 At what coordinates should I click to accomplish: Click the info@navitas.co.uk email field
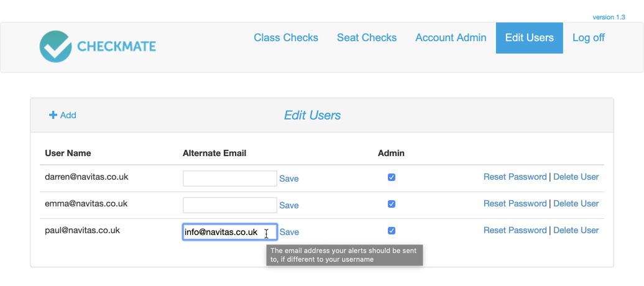(230, 232)
